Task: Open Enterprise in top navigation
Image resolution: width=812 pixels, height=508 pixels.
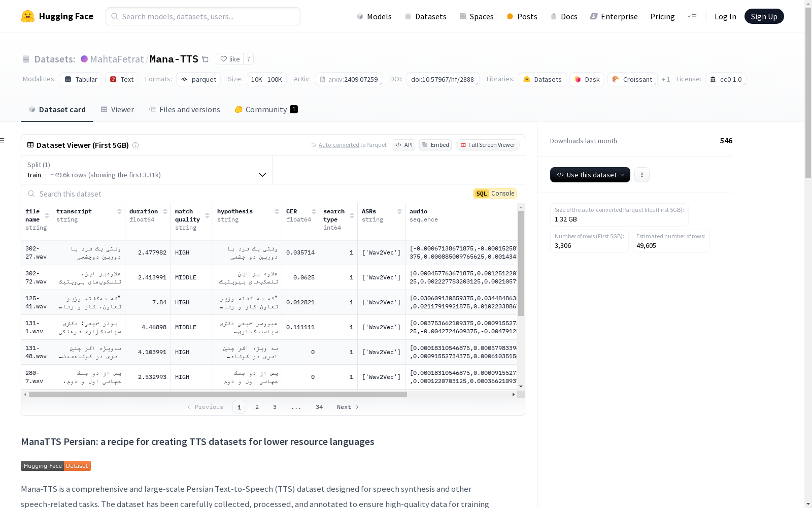Action: [x=614, y=16]
